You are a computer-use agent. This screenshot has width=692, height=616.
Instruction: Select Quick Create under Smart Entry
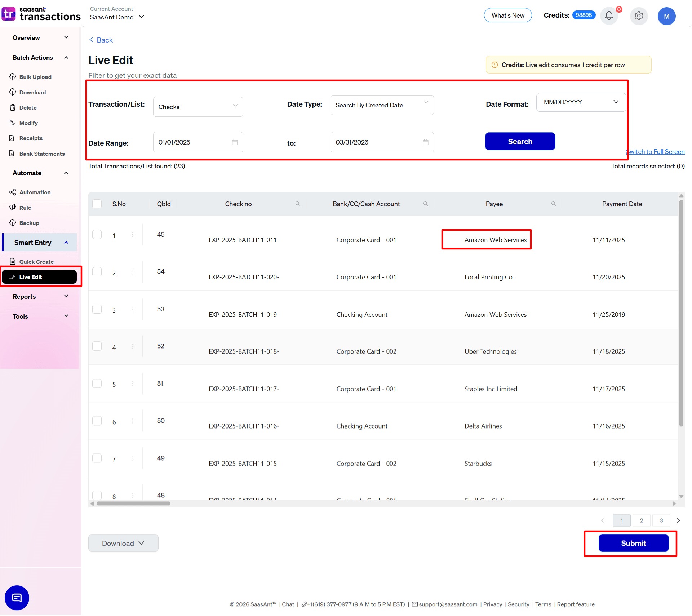[x=36, y=261]
